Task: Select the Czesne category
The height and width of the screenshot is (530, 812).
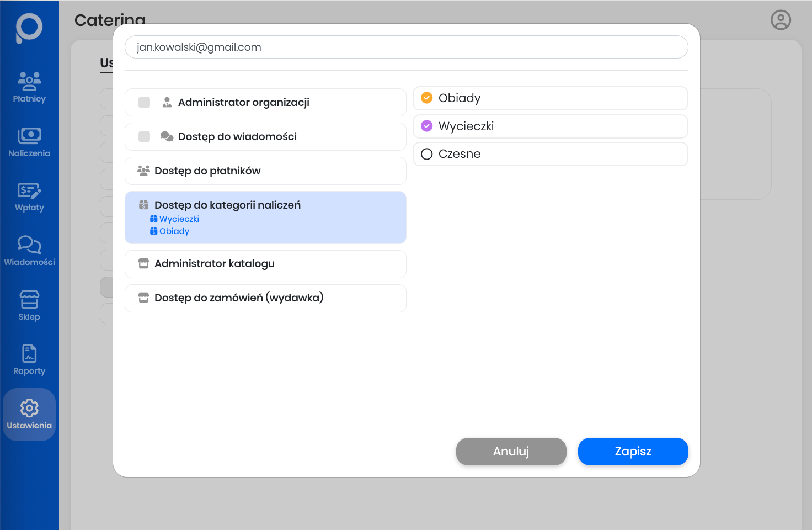Action: (x=427, y=154)
